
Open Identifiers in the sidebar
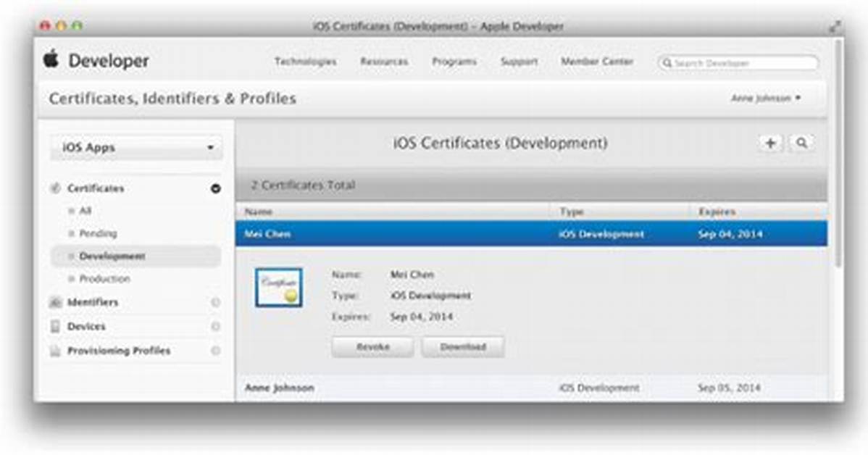click(93, 302)
